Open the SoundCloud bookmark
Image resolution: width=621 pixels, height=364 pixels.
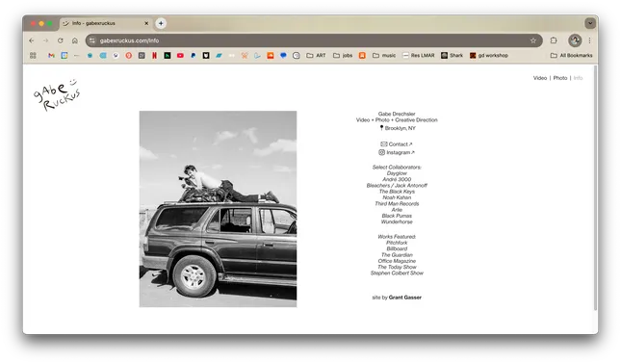pos(271,56)
